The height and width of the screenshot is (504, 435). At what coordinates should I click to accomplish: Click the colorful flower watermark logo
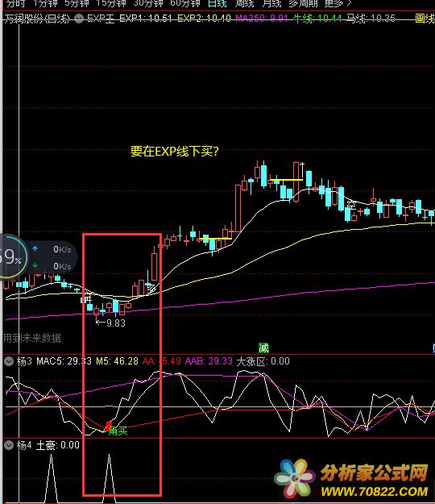pyautogui.click(x=295, y=479)
